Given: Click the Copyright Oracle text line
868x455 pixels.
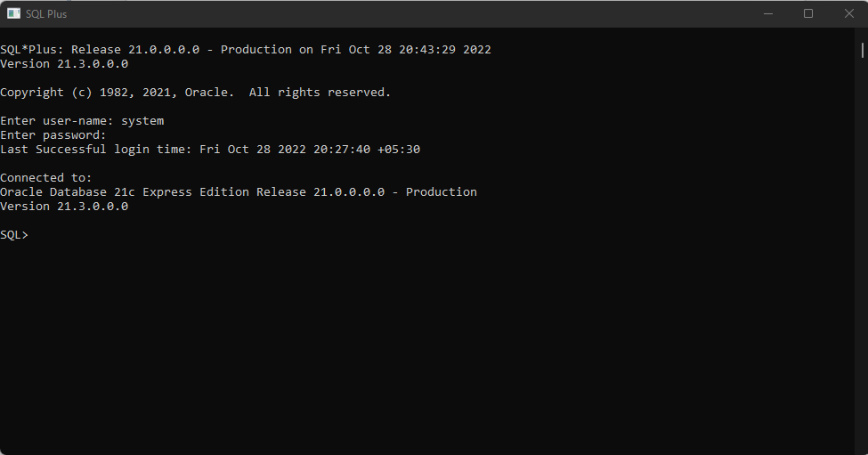Looking at the screenshot, I should coord(196,93).
